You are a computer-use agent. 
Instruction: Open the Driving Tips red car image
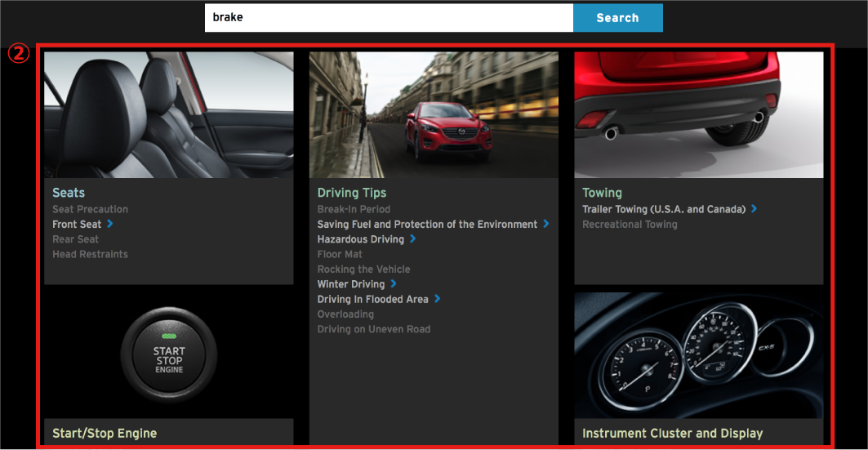tap(434, 115)
